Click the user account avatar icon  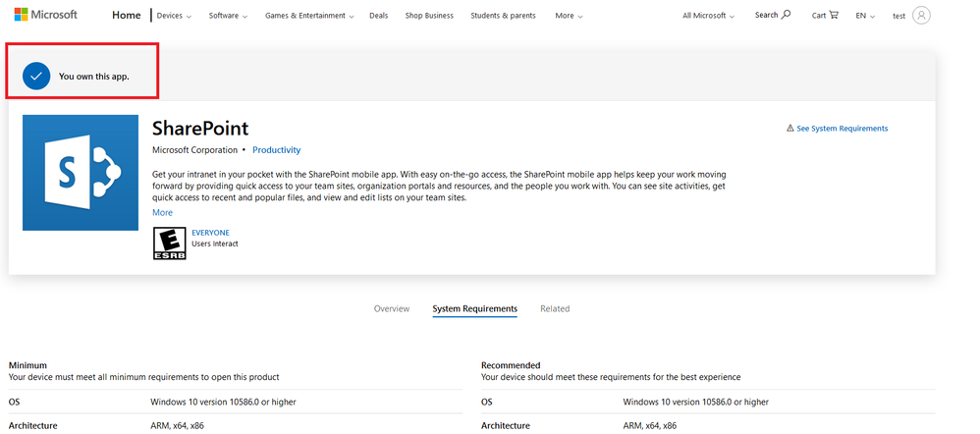[x=921, y=15]
